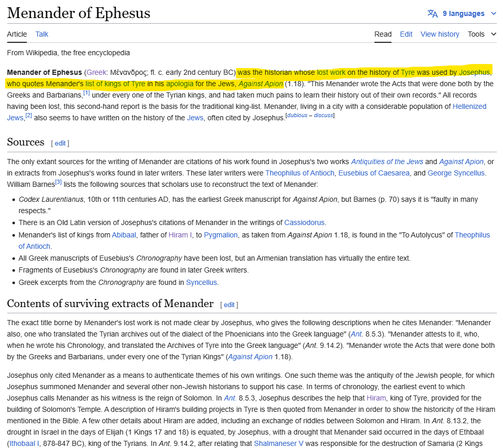Screen dimensions: 503x448
Task: Open the Tyre link in the intro
Action: pos(408,72)
